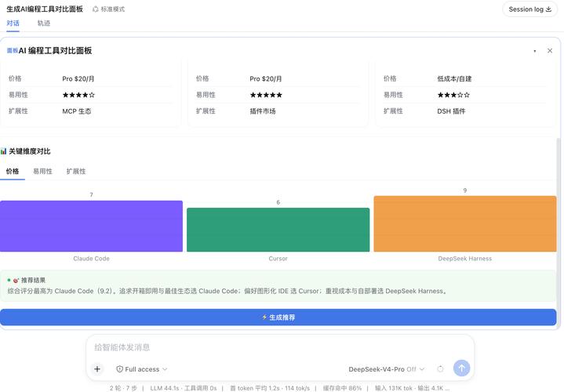Switch to the 对话 tab
This screenshot has height=392, width=564.
(x=13, y=24)
